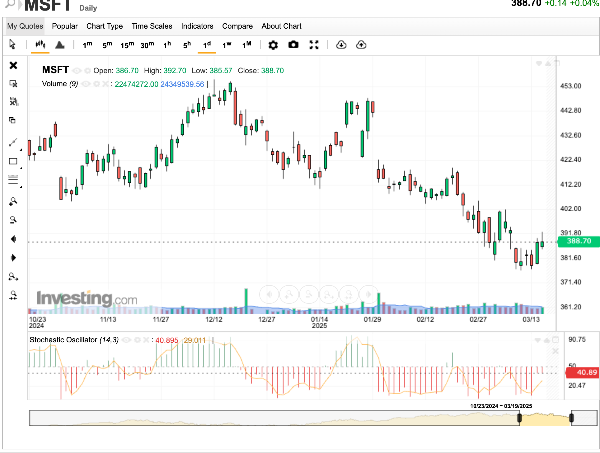Remove Stochastic Oscillator via legend X

pyautogui.click(x=146, y=340)
